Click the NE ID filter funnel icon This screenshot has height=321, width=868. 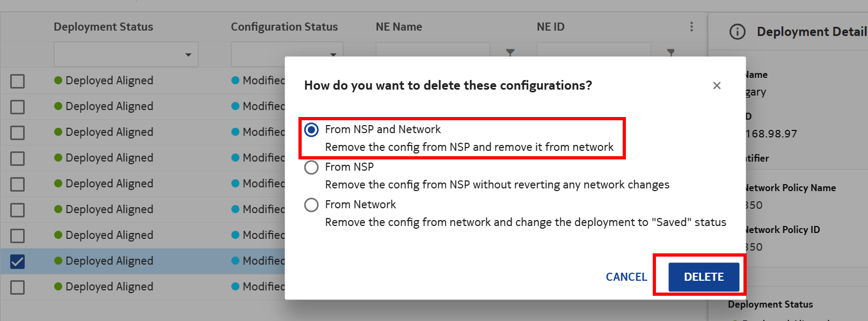[x=670, y=52]
